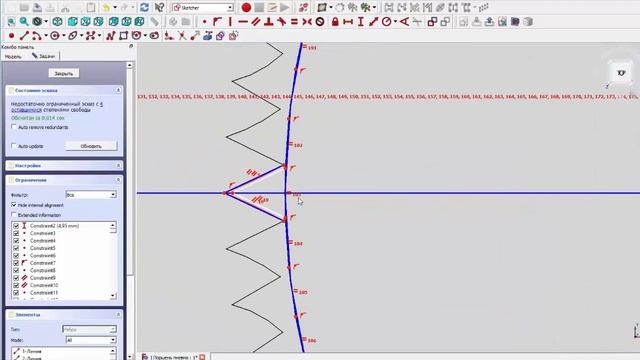Image resolution: width=640 pixels, height=360 pixels.
Task: Select Constraint3 in the constraints list
Action: point(42,233)
